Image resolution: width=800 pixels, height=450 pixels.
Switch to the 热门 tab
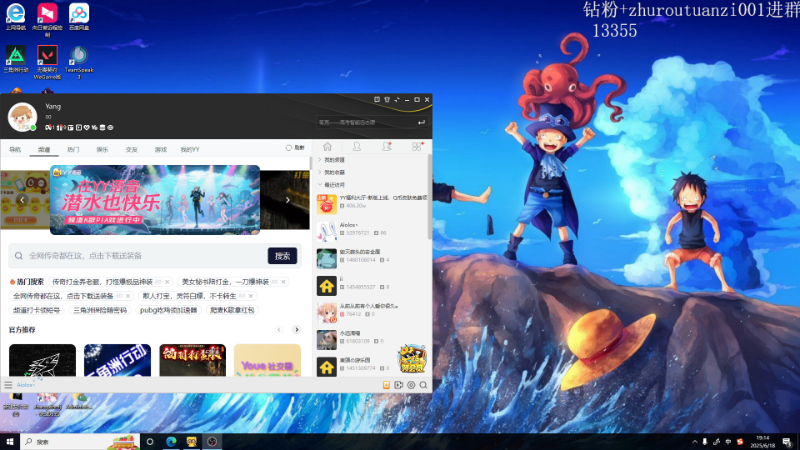tap(73, 149)
